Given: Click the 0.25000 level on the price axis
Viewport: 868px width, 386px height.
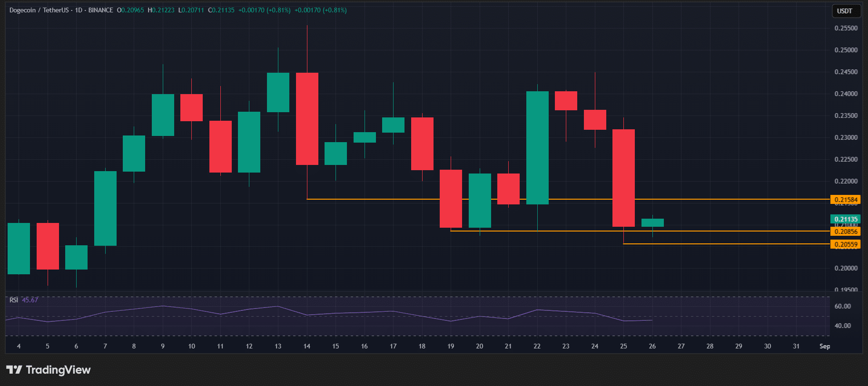Looking at the screenshot, I should 846,50.
